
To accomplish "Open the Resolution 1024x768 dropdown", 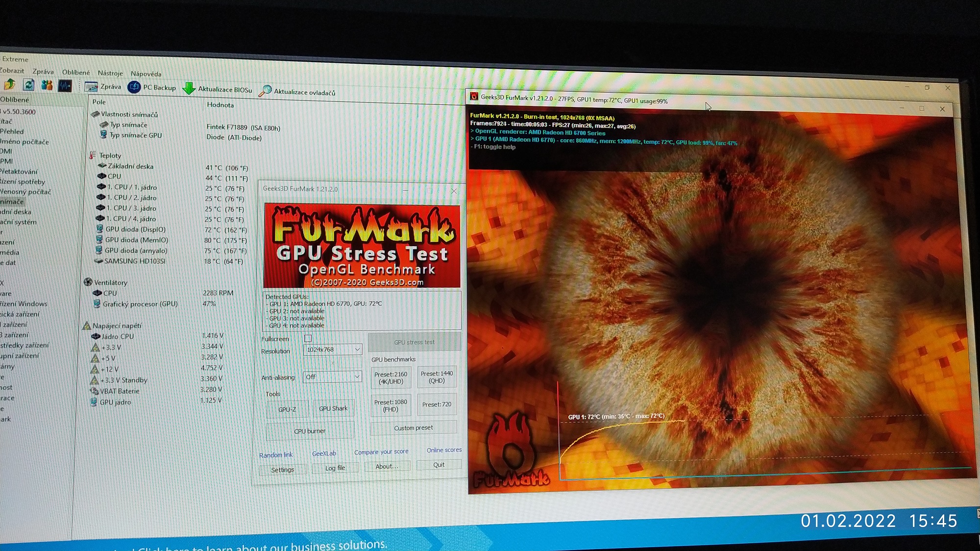I will click(332, 350).
